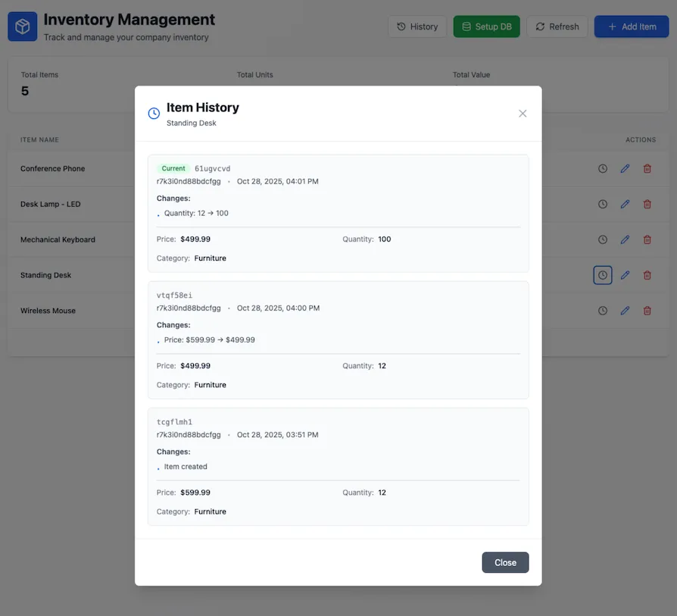The image size is (677, 616).
Task: Click the pencil icon for Mechanical Keyboard
Action: tap(625, 239)
